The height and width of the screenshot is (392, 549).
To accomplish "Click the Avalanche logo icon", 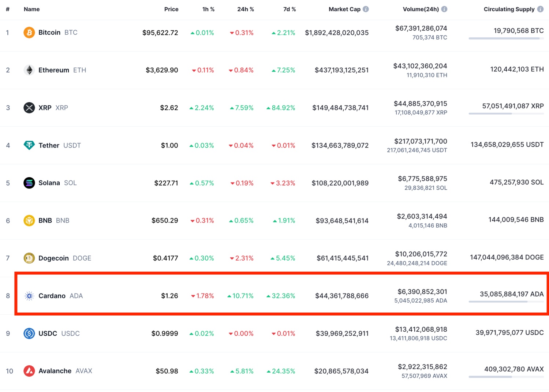I will (29, 371).
